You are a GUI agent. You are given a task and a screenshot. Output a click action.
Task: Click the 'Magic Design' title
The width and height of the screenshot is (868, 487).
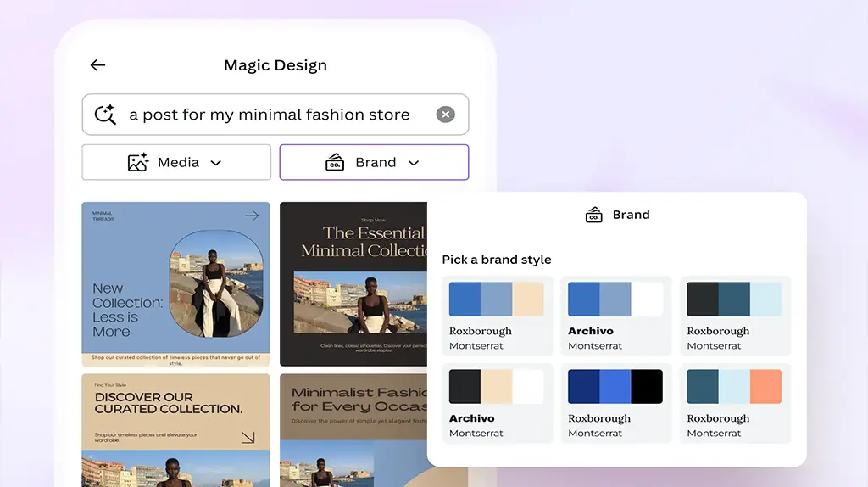(x=275, y=65)
